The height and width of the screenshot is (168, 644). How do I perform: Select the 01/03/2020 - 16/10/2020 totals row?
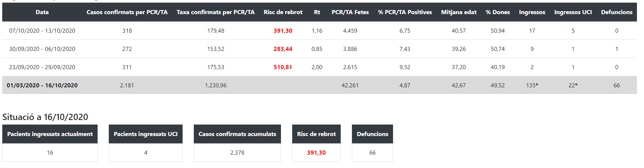pos(42,85)
